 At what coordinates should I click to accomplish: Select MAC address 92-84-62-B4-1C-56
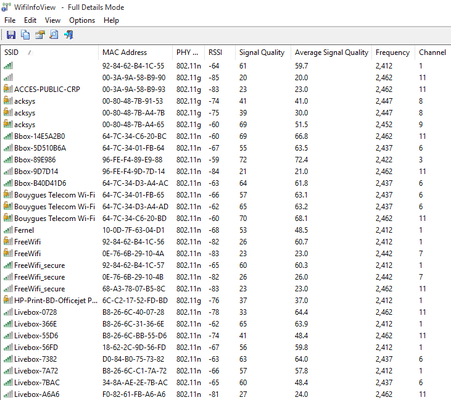(133, 242)
